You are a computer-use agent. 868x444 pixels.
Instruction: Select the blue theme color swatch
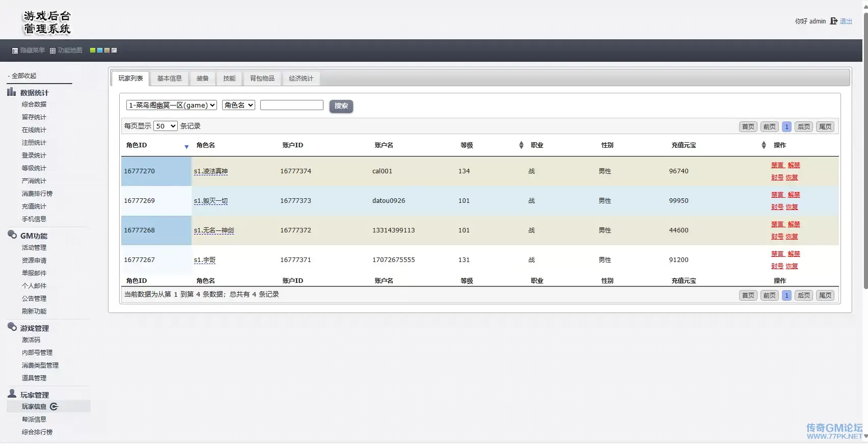click(100, 50)
